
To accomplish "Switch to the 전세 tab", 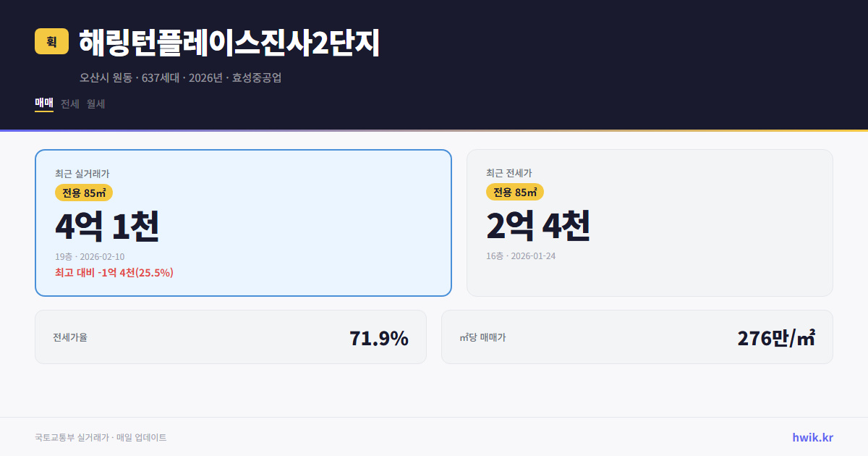I will click(69, 104).
